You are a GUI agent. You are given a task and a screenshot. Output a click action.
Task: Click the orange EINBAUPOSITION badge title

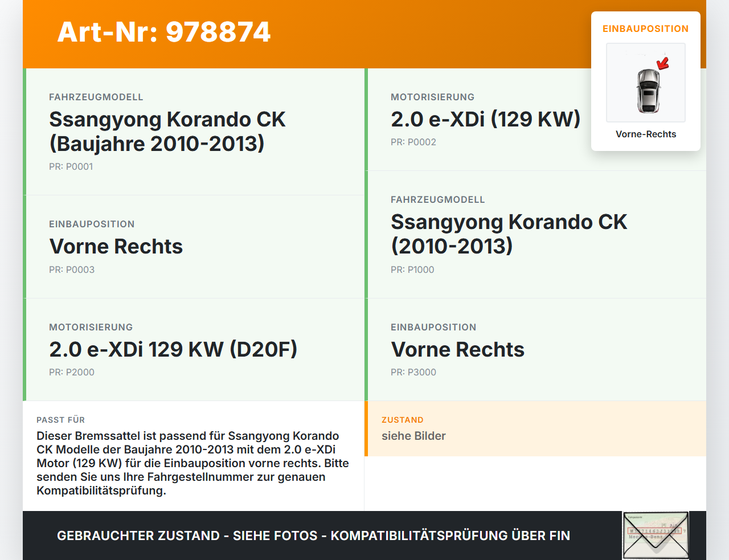tap(645, 28)
